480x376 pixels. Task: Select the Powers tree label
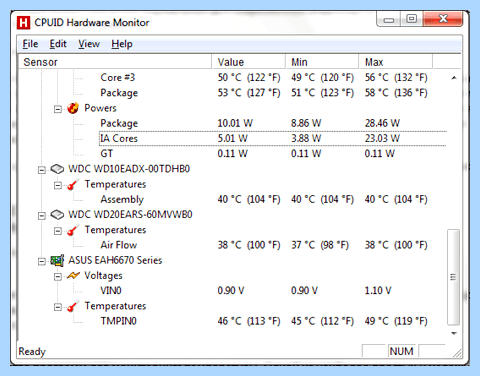point(100,108)
